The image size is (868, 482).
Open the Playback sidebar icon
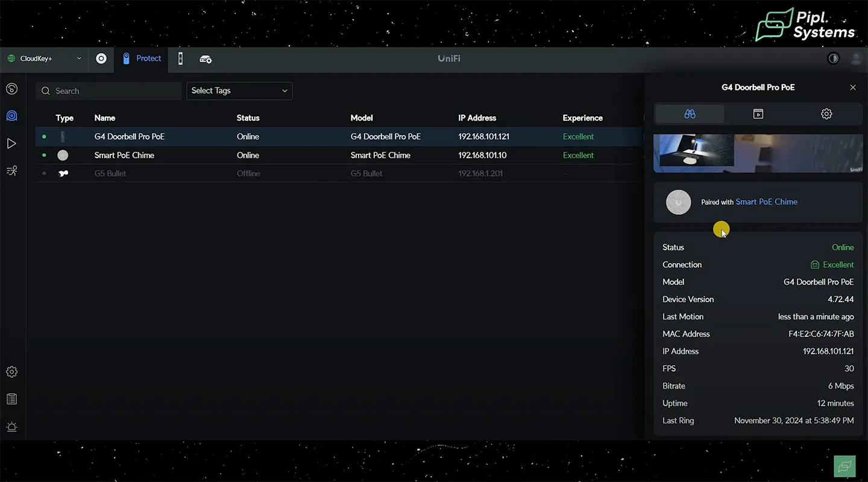11,144
